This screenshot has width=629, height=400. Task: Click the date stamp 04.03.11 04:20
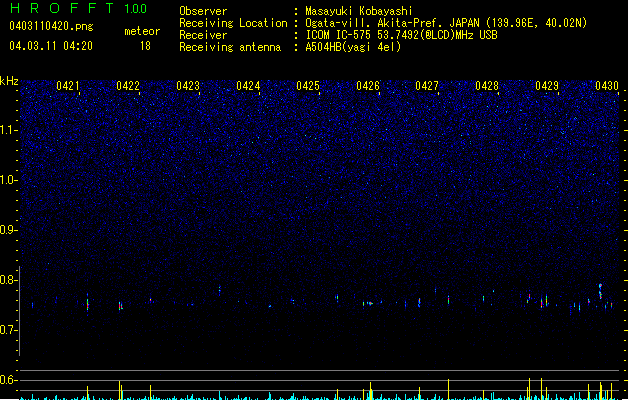tap(51, 46)
